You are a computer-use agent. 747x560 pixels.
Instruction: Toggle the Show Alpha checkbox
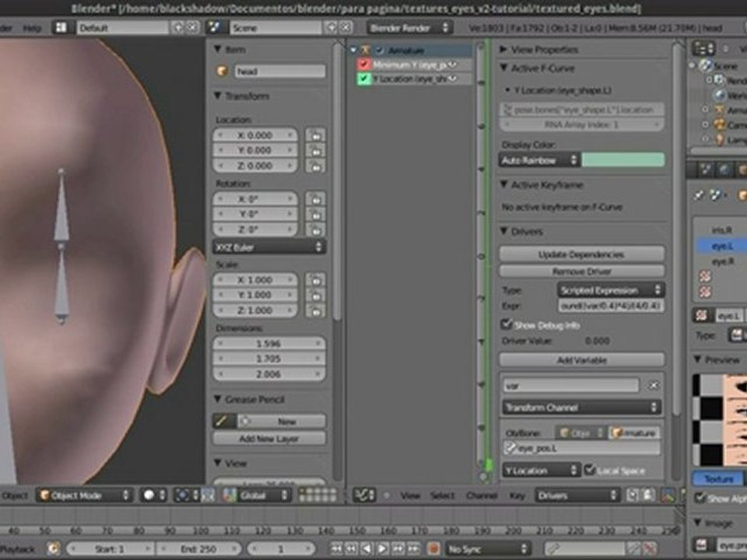coord(700,498)
